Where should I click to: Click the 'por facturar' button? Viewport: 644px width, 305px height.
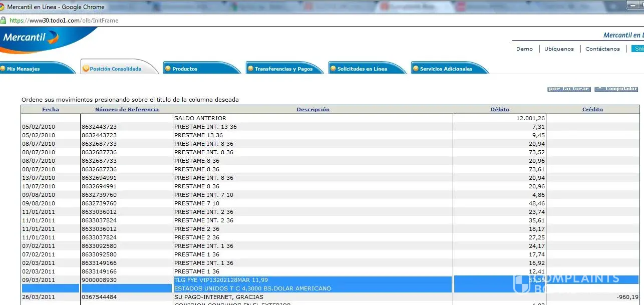coord(569,89)
